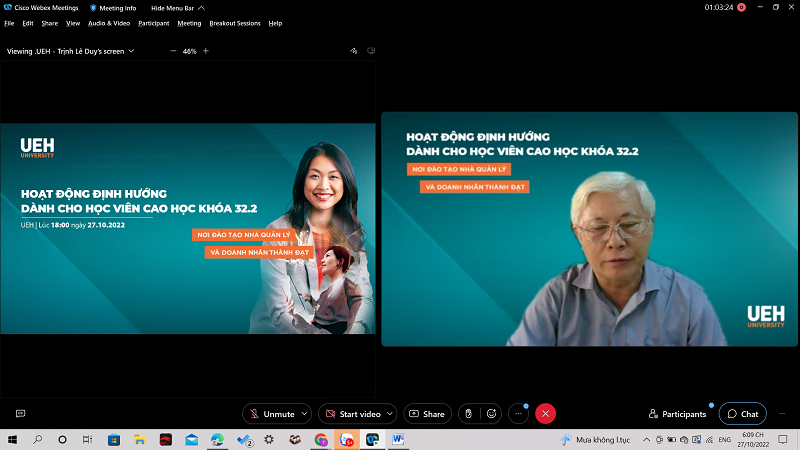Open the Breakout Sessions menu
The height and width of the screenshot is (450, 800).
(235, 23)
